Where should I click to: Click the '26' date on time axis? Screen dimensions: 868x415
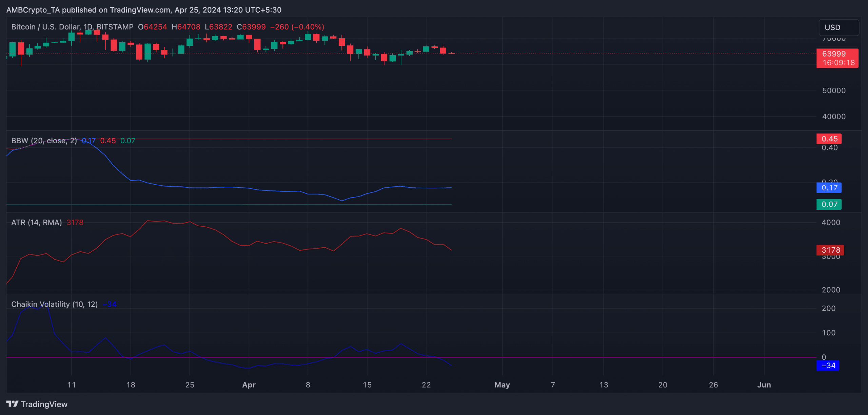713,385
